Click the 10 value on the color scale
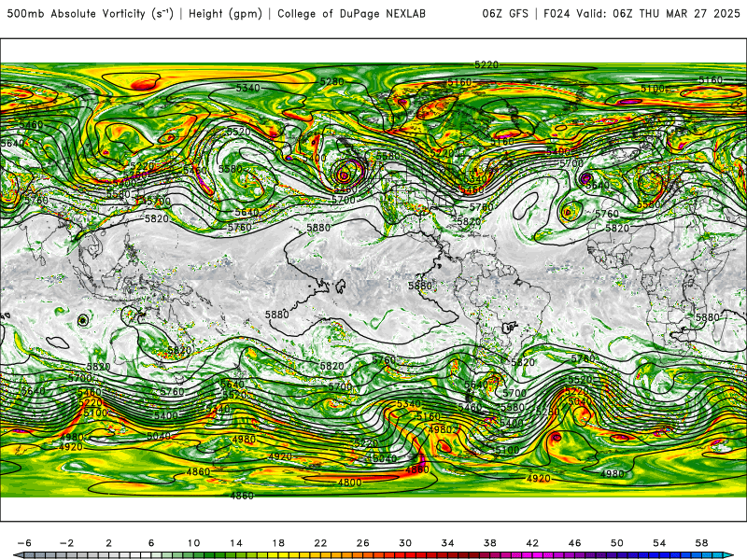747x560 pixels. [193, 543]
